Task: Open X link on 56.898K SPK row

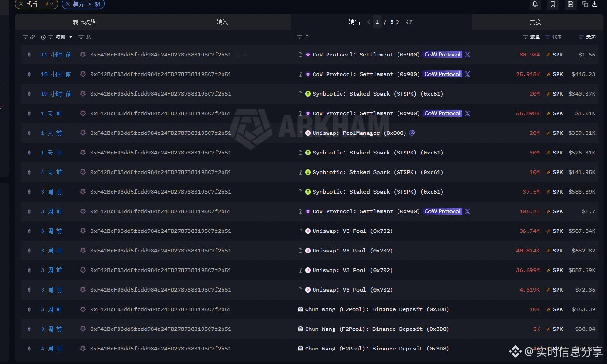Action: [x=467, y=113]
